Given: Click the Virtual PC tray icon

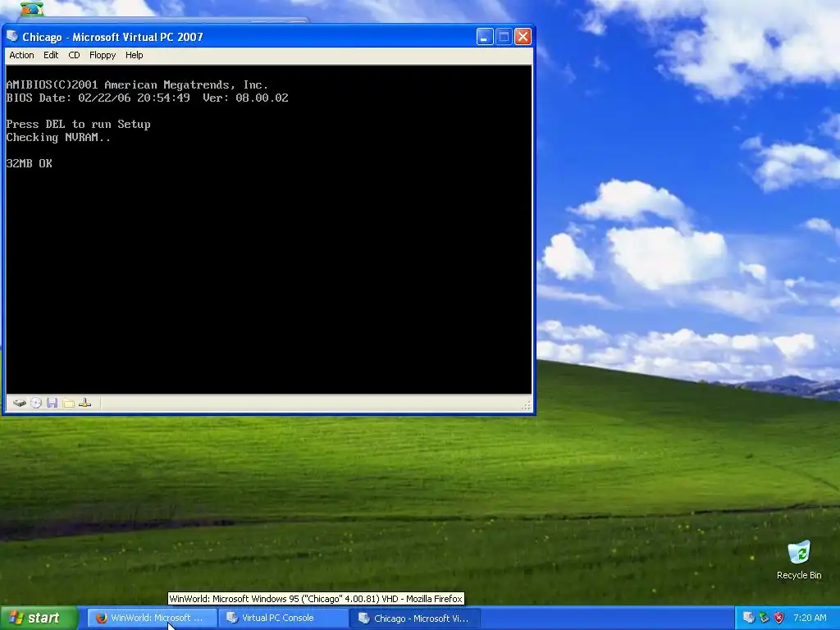Looking at the screenshot, I should click(748, 618).
